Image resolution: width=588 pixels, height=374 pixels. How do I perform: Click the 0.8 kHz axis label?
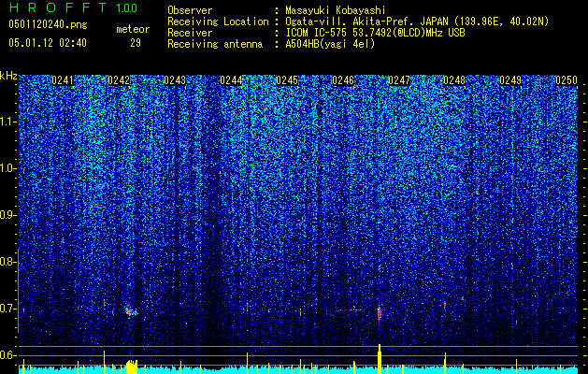point(8,262)
